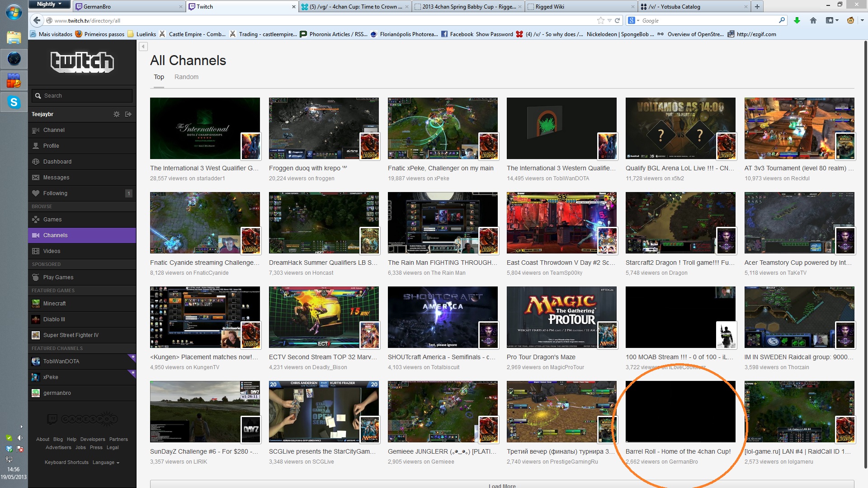Screen dimensions: 868x488
Task: Click the Keyboard Shortcuts link
Action: 66,462
